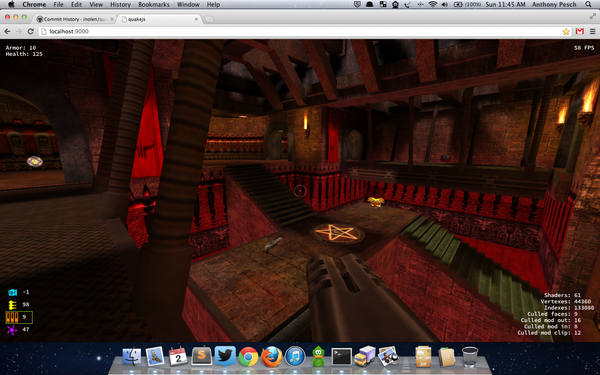Open iTunes from the dock
Image resolution: width=600 pixels, height=375 pixels.
pos(295,357)
